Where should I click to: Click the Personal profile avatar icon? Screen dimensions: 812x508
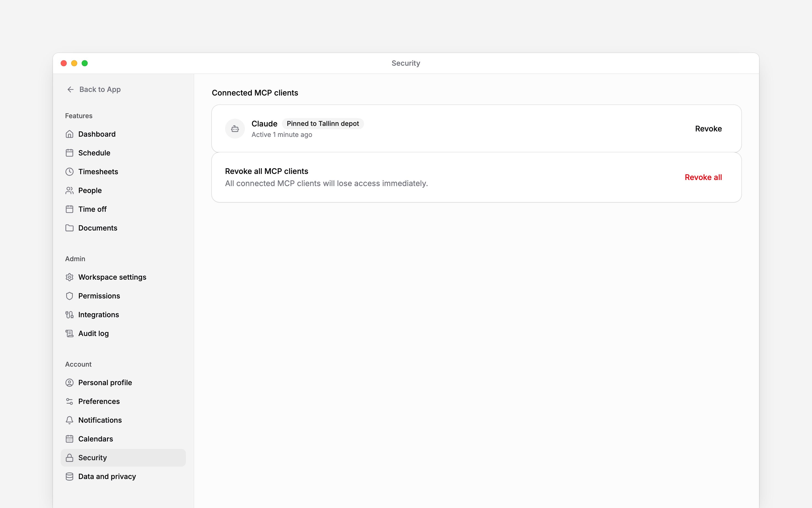[x=70, y=383]
